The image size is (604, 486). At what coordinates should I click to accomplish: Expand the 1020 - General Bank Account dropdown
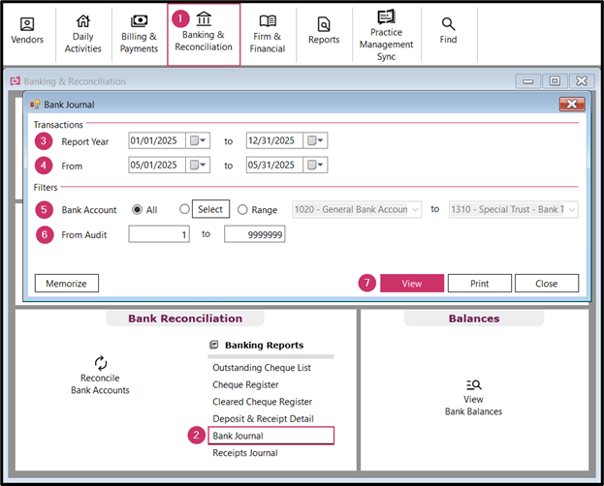(x=415, y=209)
